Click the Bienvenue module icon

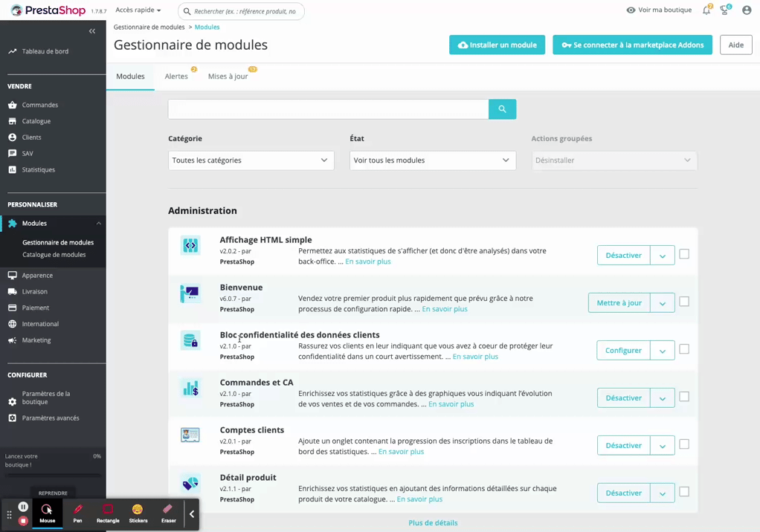[x=190, y=293]
